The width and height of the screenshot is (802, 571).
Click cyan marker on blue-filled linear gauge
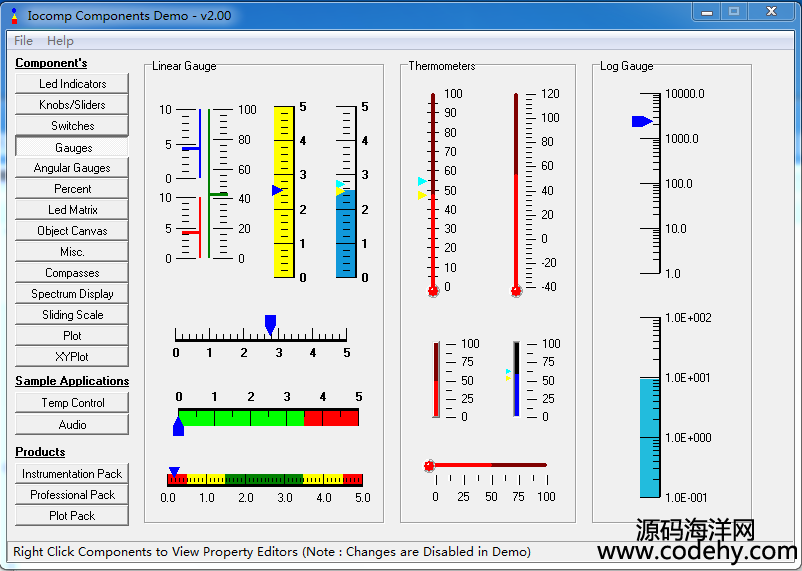pyautogui.click(x=340, y=184)
